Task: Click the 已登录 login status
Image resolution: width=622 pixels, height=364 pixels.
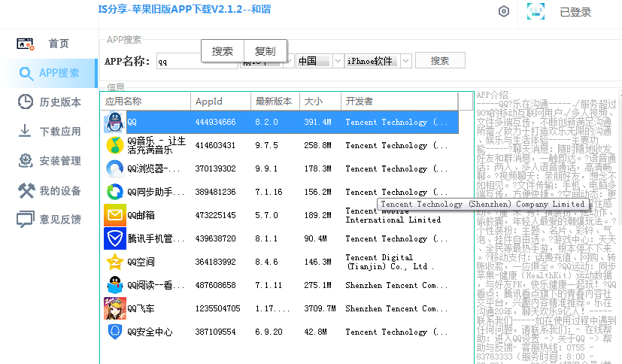Action: [x=575, y=12]
